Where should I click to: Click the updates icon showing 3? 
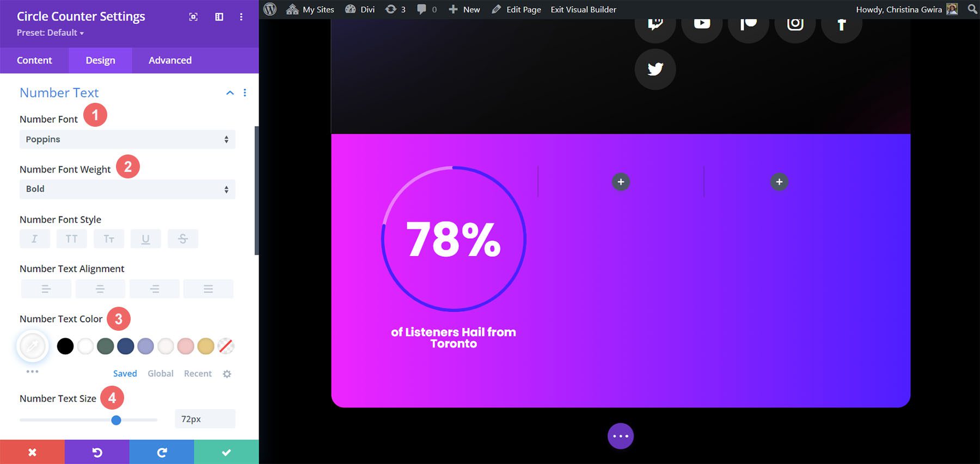[x=395, y=9]
